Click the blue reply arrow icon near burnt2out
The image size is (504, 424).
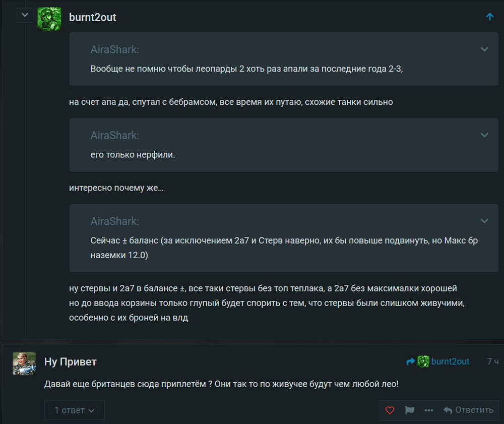(x=410, y=361)
